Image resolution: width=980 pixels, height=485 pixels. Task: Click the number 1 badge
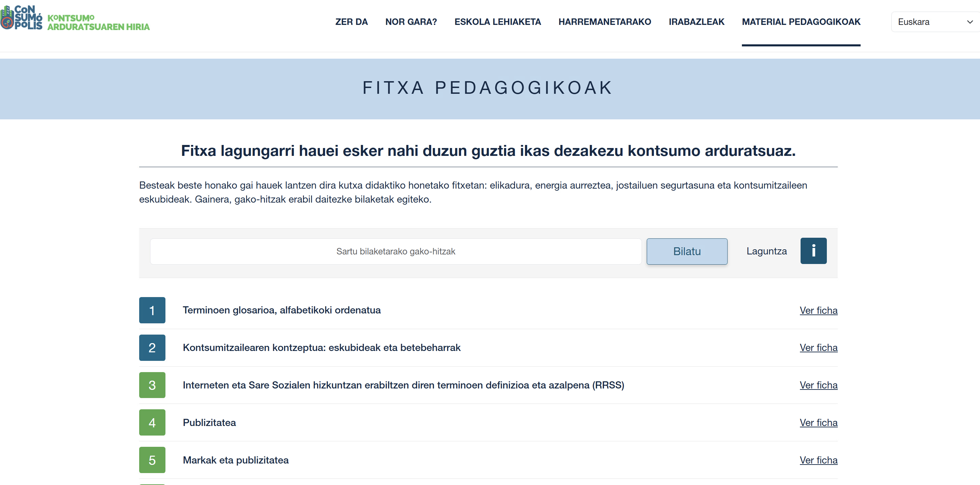coord(152,310)
